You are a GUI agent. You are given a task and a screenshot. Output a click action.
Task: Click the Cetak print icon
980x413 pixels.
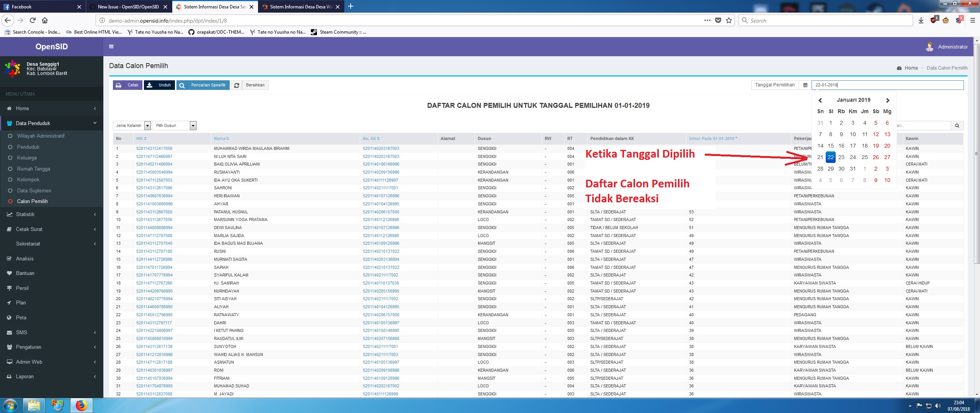pyautogui.click(x=119, y=85)
